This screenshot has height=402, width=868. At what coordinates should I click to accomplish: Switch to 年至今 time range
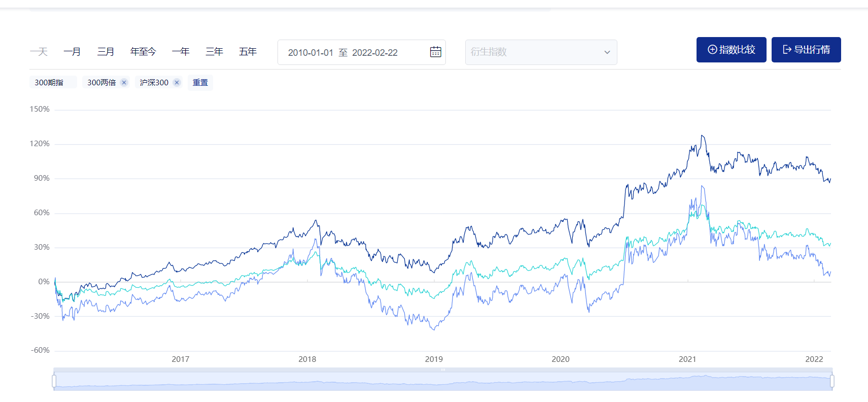(143, 52)
